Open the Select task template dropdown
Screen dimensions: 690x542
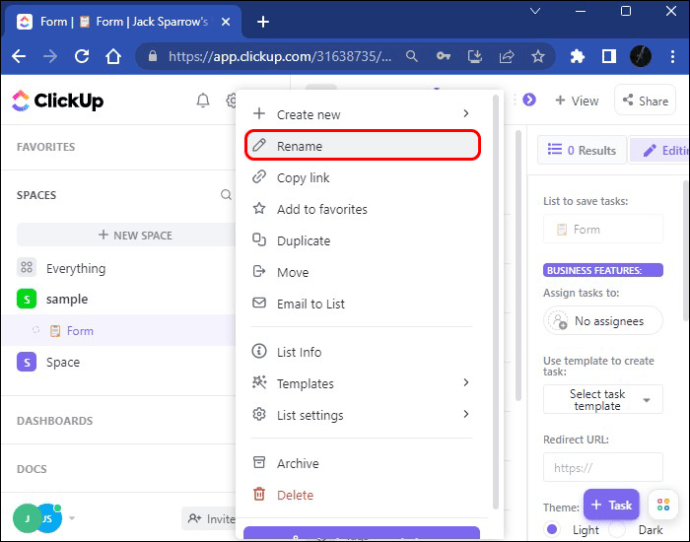pos(603,399)
